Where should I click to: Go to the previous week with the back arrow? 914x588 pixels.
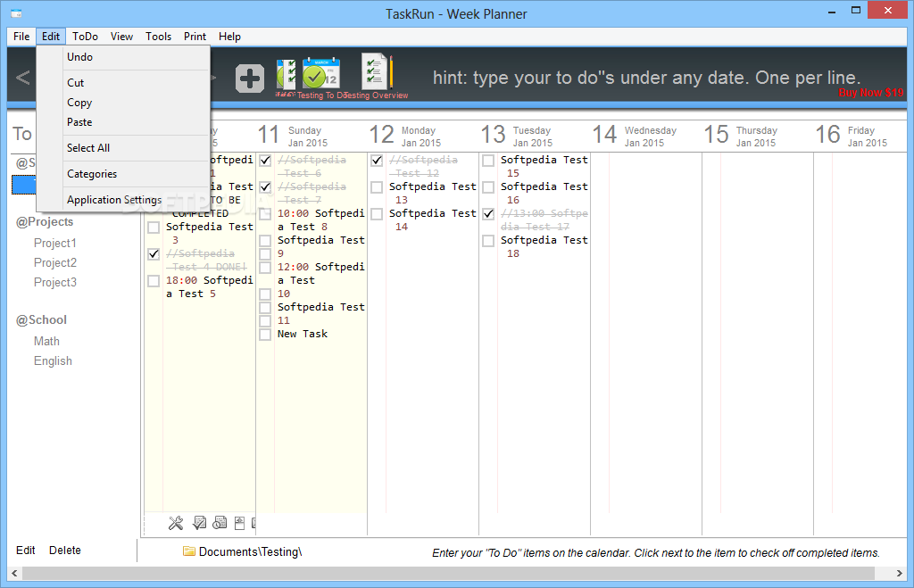click(22, 78)
